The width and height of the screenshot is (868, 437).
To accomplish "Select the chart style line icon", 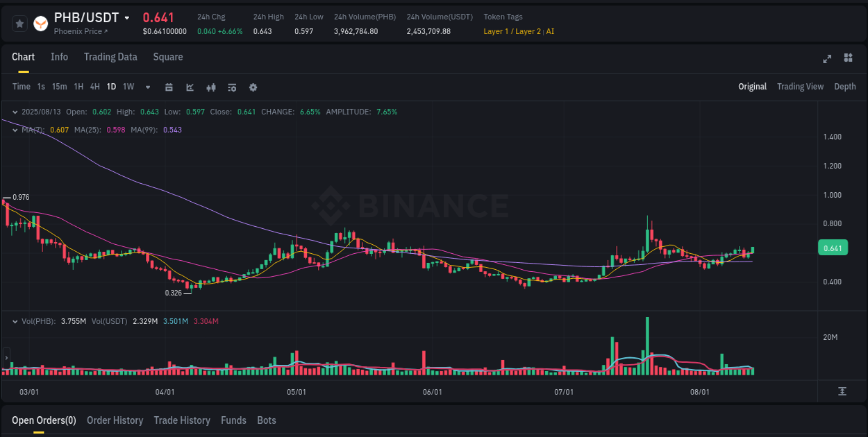I will [190, 87].
